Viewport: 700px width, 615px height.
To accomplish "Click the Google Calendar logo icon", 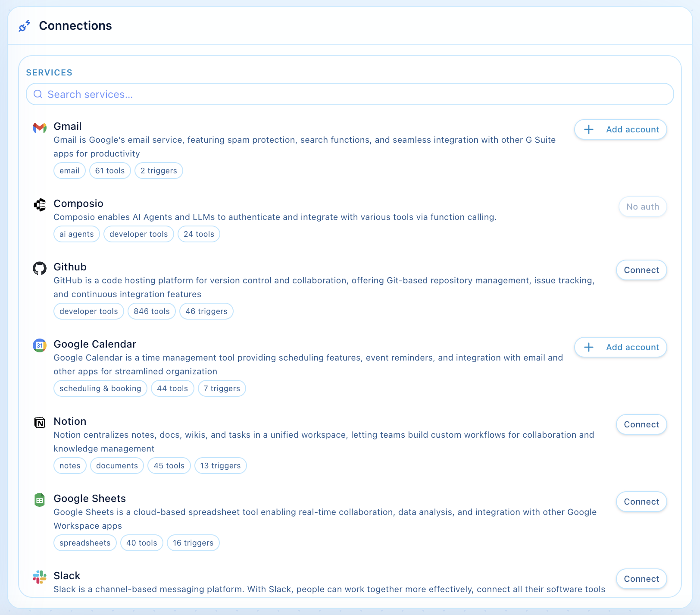I will pyautogui.click(x=40, y=345).
